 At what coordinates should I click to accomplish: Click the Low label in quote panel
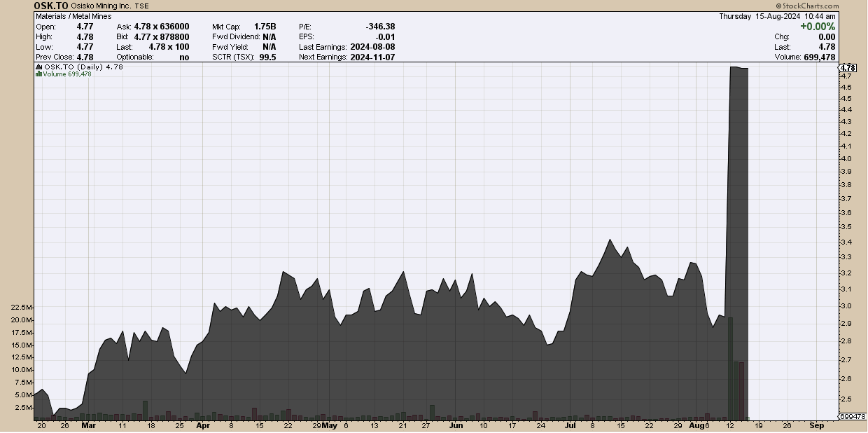(x=44, y=47)
